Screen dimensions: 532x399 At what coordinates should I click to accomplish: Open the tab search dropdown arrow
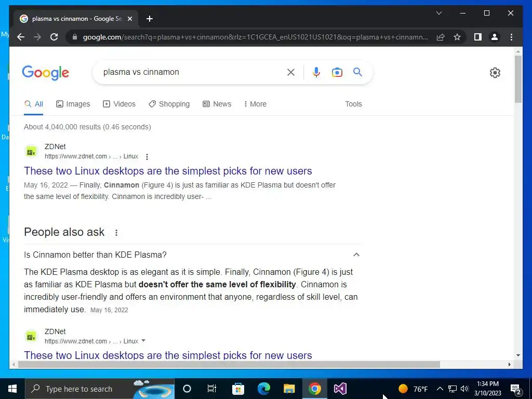[438, 13]
